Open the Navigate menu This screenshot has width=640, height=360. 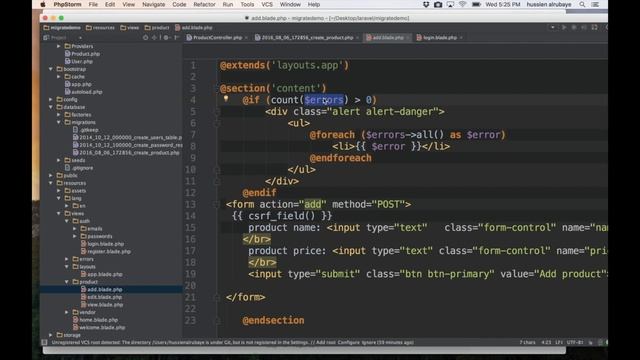tap(153, 4)
